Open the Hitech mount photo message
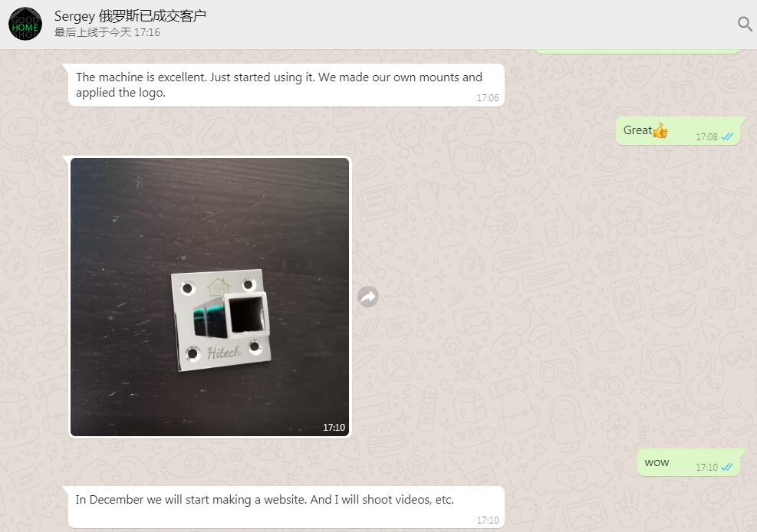 209,297
